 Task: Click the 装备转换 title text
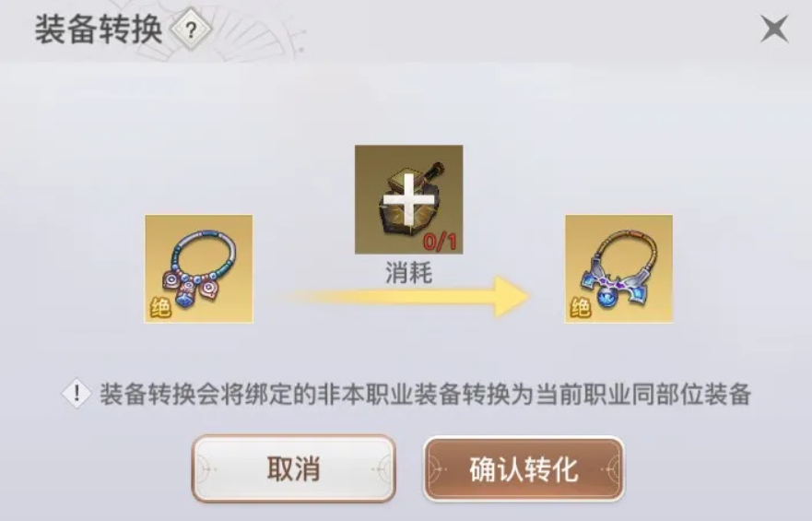pyautogui.click(x=99, y=29)
